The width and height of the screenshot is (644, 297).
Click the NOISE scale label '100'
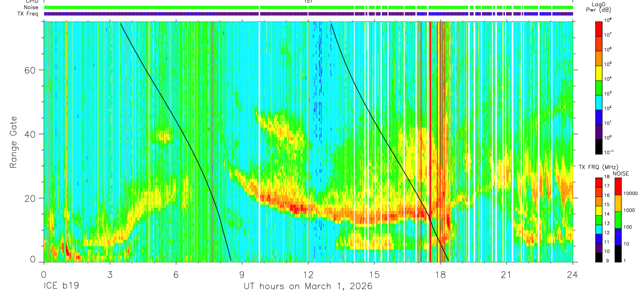pyautogui.click(x=629, y=227)
